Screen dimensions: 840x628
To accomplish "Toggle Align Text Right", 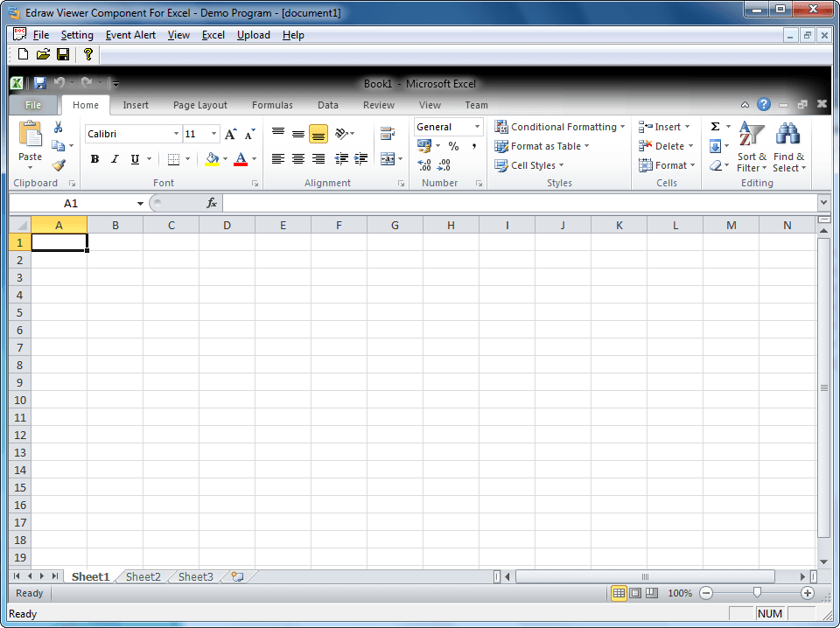I will coord(318,158).
